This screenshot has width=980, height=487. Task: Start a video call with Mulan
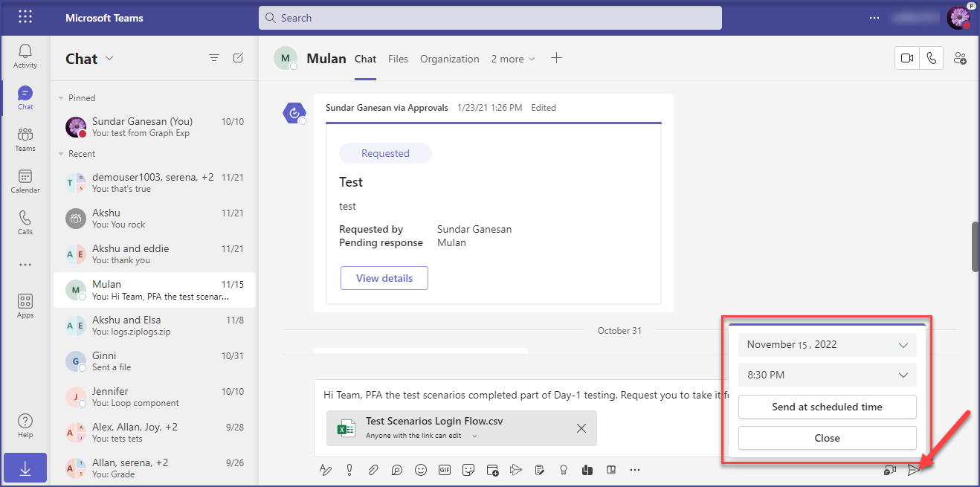click(x=906, y=59)
